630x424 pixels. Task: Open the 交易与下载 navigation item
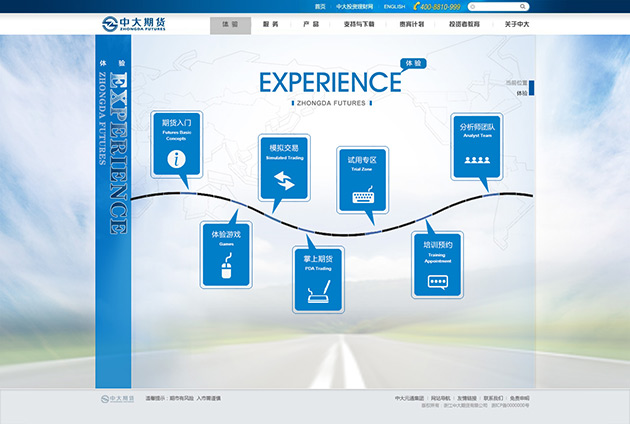pos(359,25)
